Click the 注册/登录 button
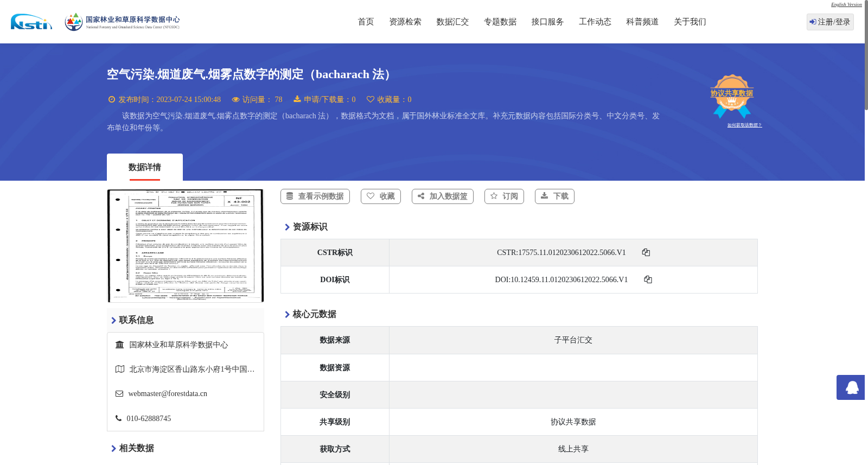This screenshot has height=465, width=868. pos(830,22)
